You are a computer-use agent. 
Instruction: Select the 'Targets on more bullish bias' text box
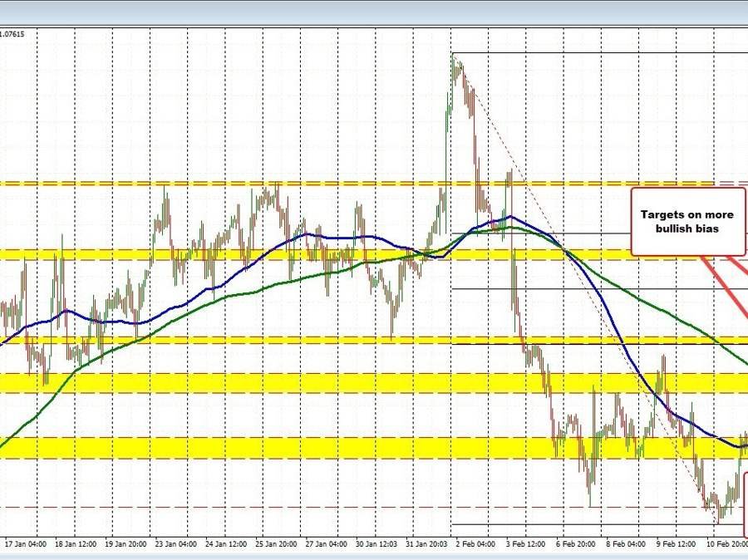coord(685,222)
